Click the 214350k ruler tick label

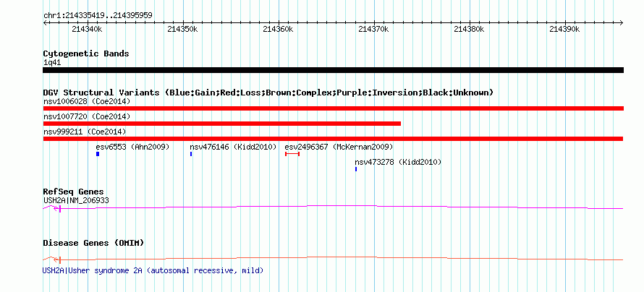pyautogui.click(x=183, y=29)
